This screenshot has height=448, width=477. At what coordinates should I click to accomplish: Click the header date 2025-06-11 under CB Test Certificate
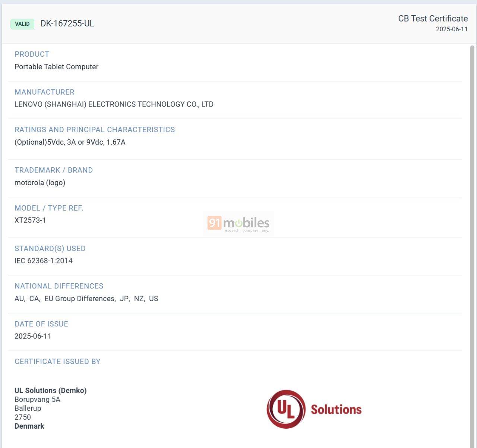tap(452, 29)
